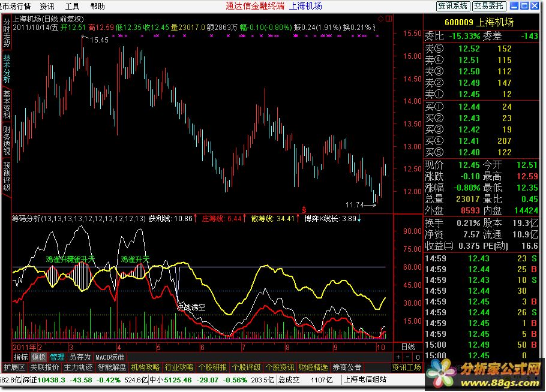The image size is (546, 392).
Task: Click the 15.45 high price marker
Action: point(99,40)
